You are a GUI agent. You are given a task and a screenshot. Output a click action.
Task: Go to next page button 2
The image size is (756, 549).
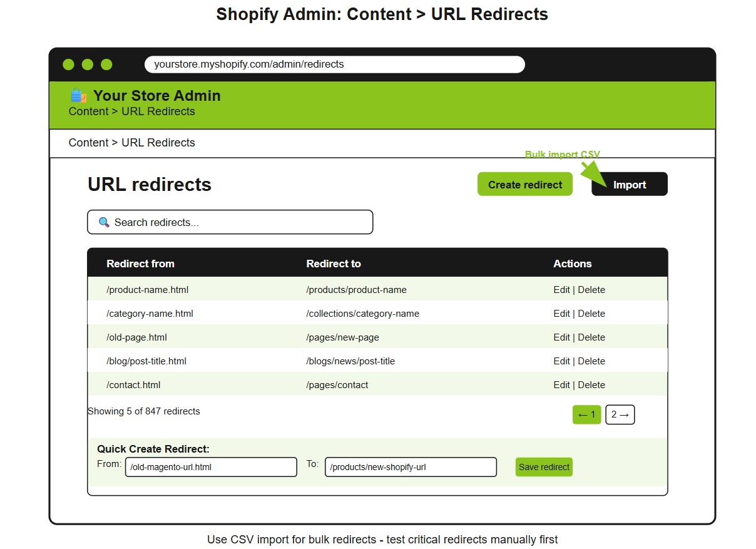pyautogui.click(x=620, y=414)
